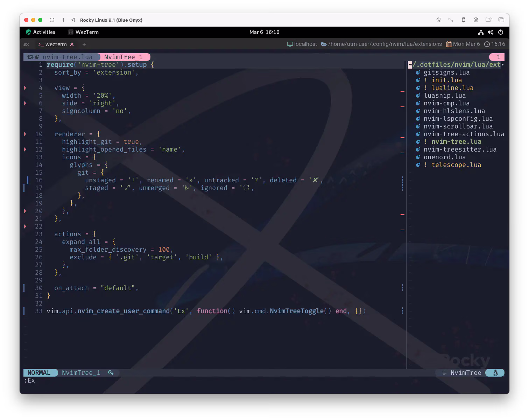Place cursor on line 33 nvim_create_user_command

coord(124,311)
